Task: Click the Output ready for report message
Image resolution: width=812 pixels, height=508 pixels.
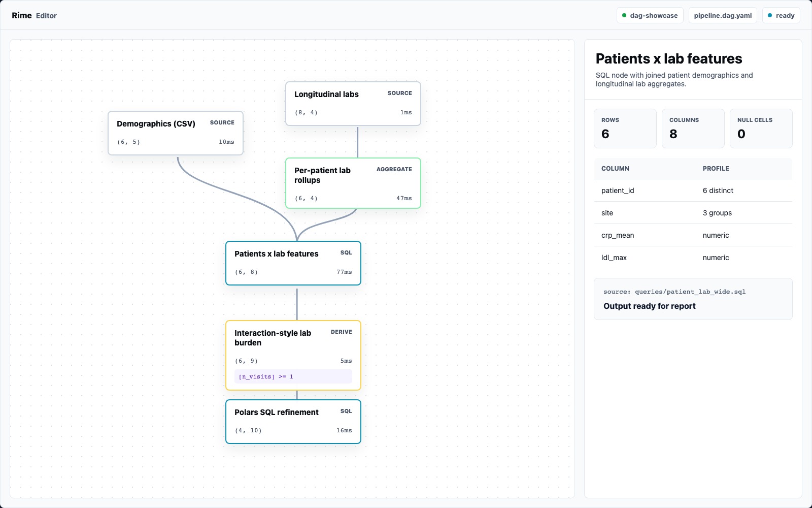Action: tap(650, 306)
